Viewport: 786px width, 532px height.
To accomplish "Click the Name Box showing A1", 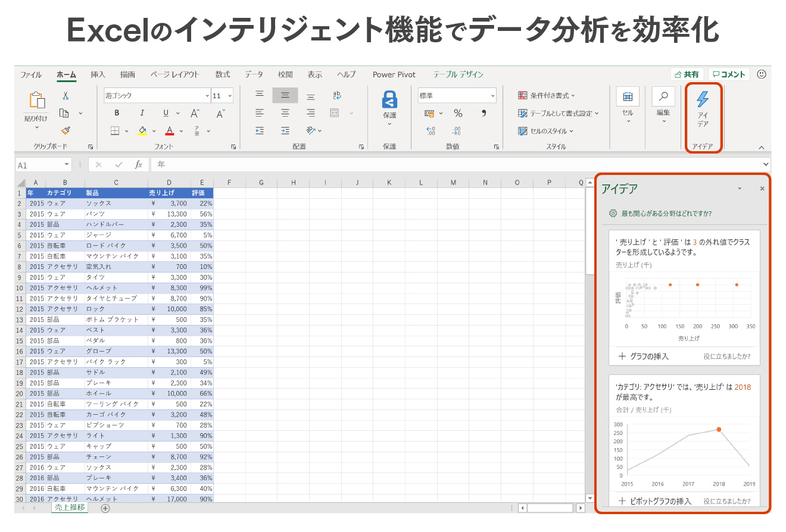I will point(43,165).
